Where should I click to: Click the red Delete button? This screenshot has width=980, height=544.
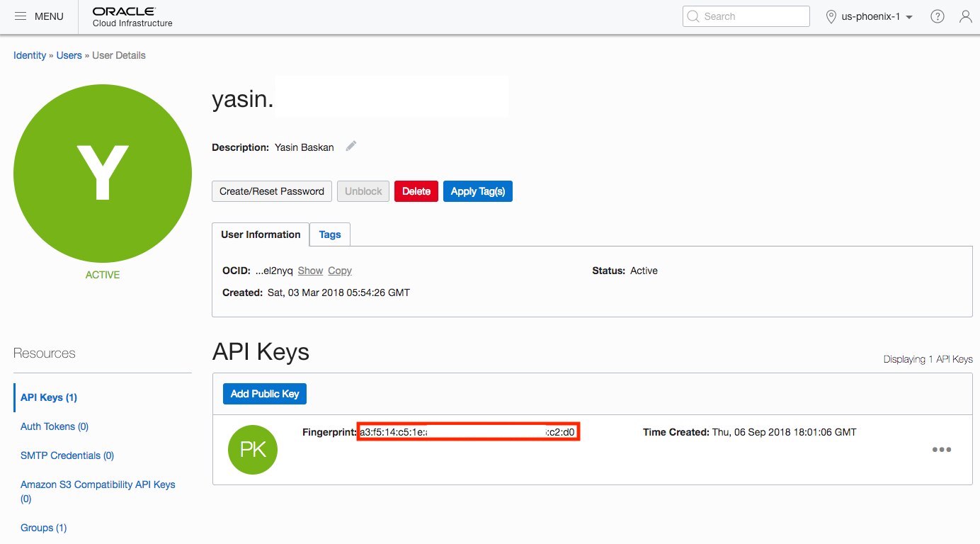point(416,191)
